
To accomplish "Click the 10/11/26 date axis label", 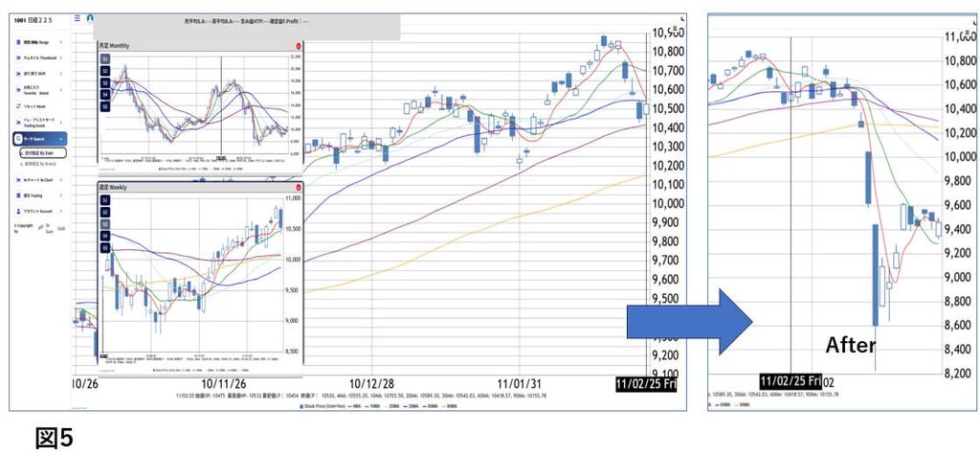I will pyautogui.click(x=223, y=383).
